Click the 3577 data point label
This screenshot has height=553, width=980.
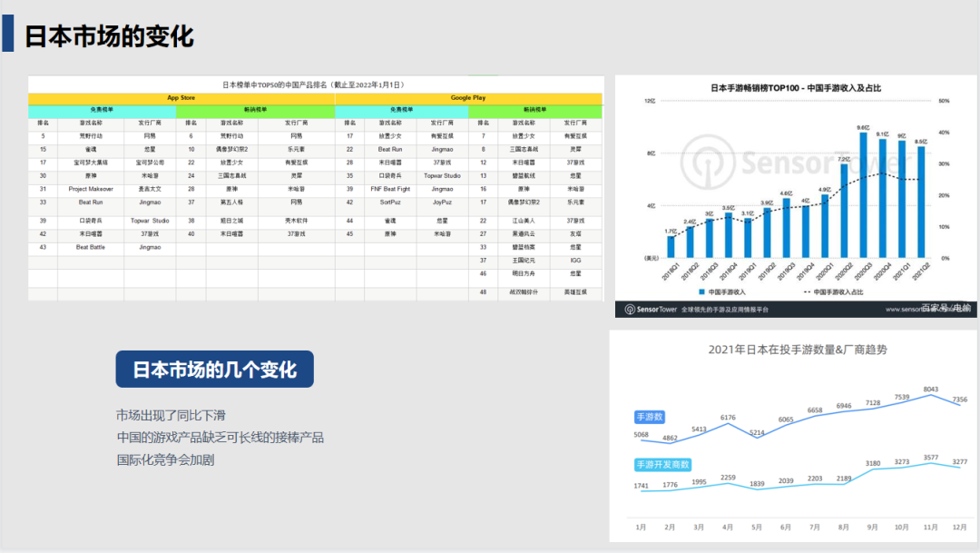pos(931,458)
